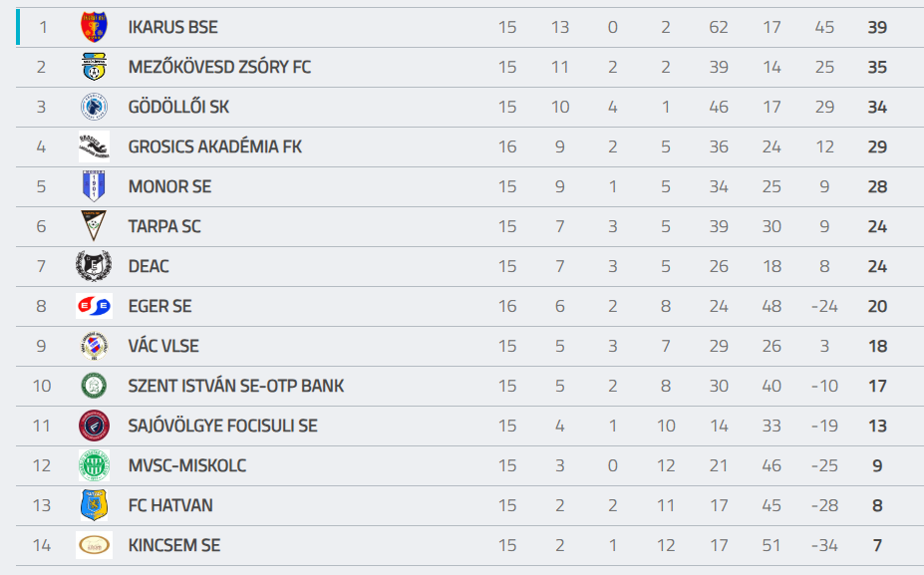
Task: Click the Mezőkövesd Zsóry FC logo
Action: 94,67
